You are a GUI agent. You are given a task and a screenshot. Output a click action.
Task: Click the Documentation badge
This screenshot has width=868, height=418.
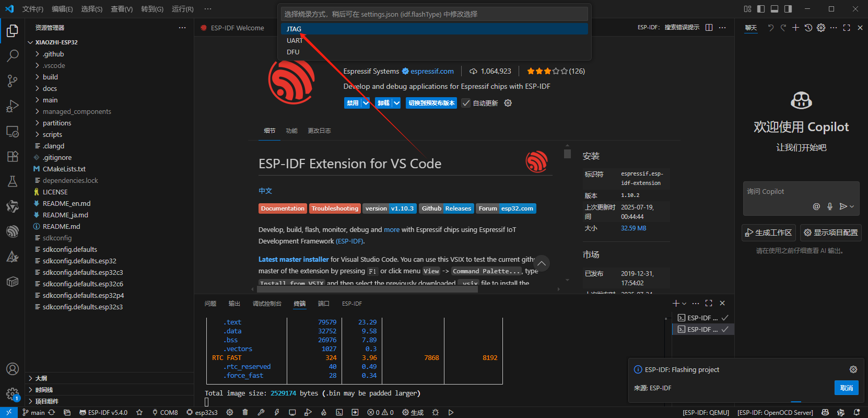pos(283,208)
